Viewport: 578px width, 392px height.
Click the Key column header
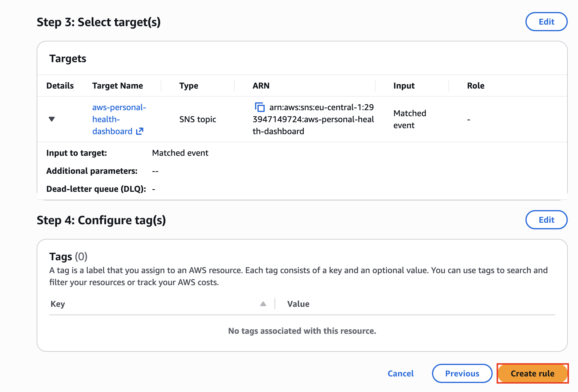(58, 304)
